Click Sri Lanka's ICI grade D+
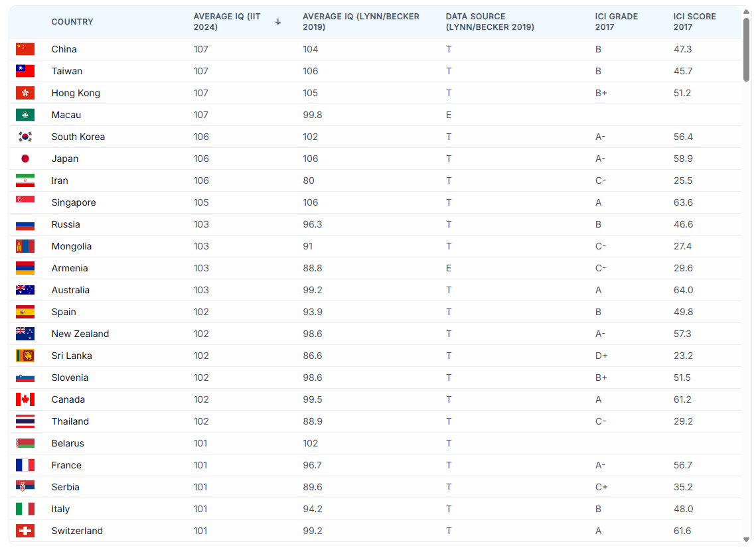 (x=601, y=356)
